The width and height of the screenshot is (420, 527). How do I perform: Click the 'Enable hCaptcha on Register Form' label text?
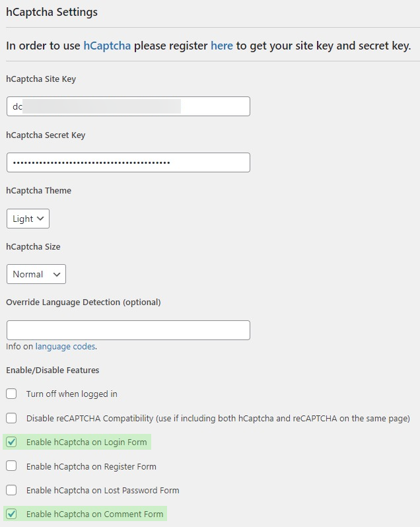91,466
